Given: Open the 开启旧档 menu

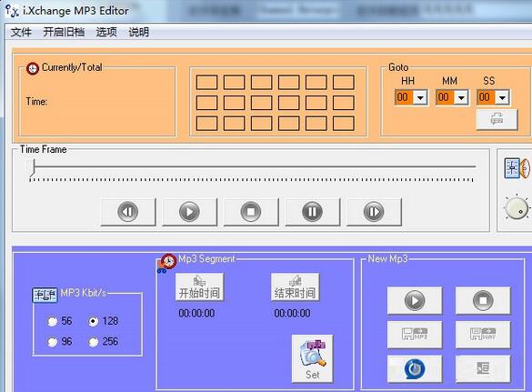Looking at the screenshot, I should [64, 32].
